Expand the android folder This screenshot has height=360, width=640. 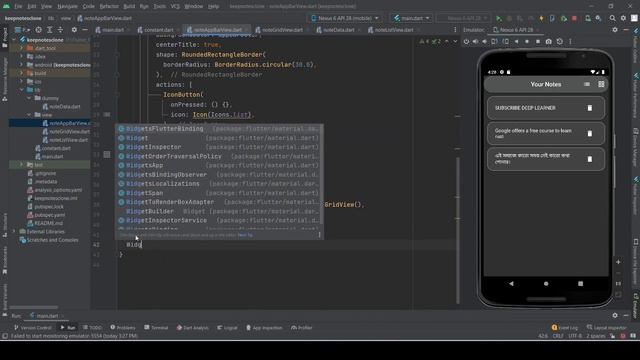(21, 65)
